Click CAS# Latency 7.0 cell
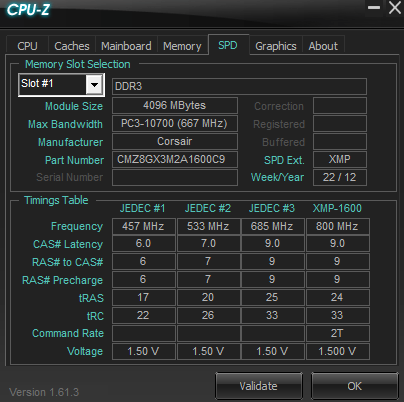Viewport: 404px width, 402px height. pyautogui.click(x=208, y=244)
